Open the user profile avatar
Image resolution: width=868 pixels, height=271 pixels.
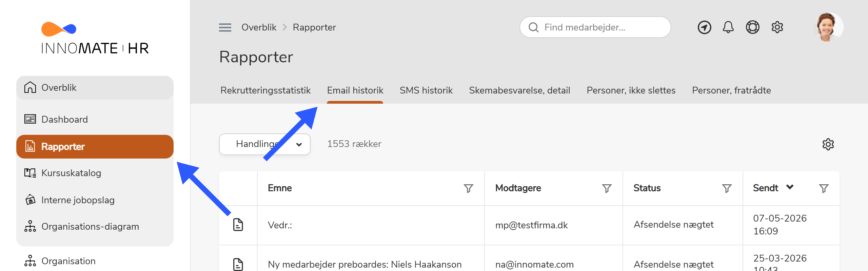829,27
